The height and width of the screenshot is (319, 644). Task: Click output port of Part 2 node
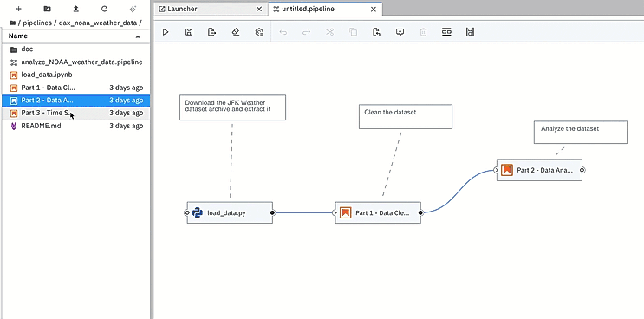(582, 170)
